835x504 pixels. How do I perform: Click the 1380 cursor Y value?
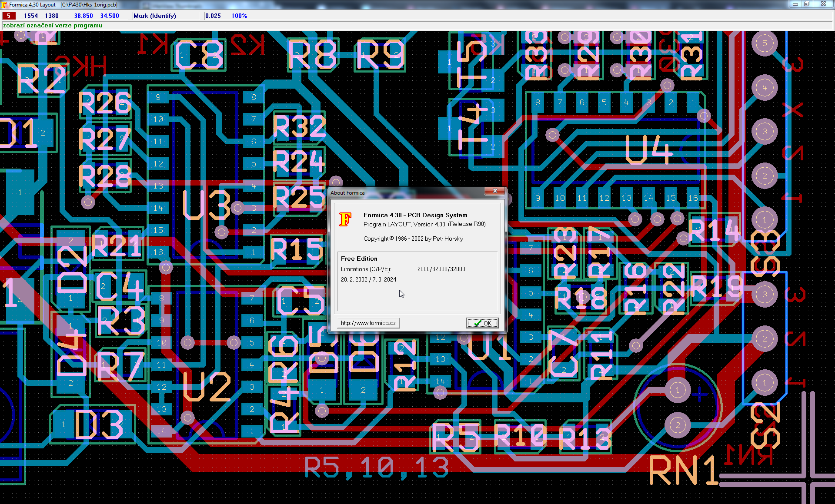(52, 16)
